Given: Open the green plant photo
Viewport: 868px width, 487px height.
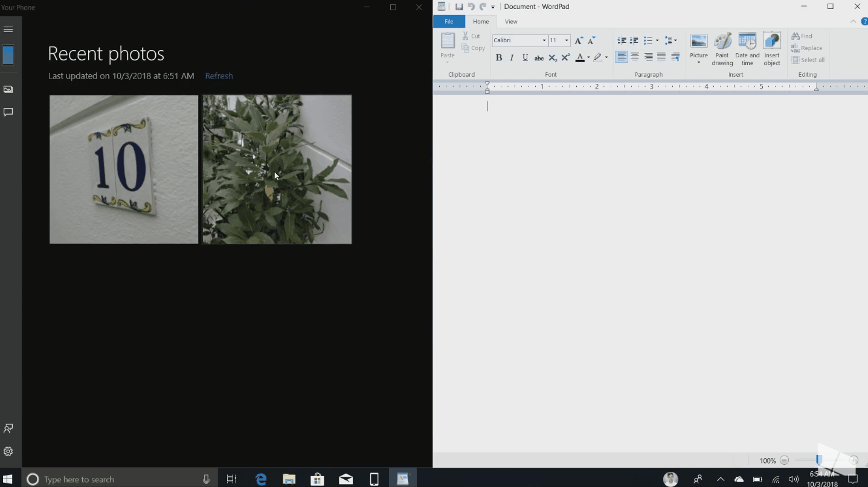Looking at the screenshot, I should (x=277, y=170).
